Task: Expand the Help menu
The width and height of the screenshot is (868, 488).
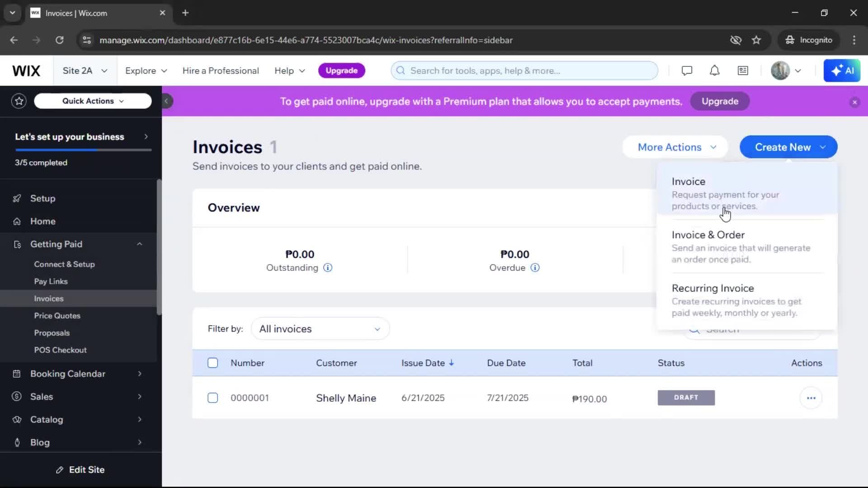Action: [x=290, y=71]
